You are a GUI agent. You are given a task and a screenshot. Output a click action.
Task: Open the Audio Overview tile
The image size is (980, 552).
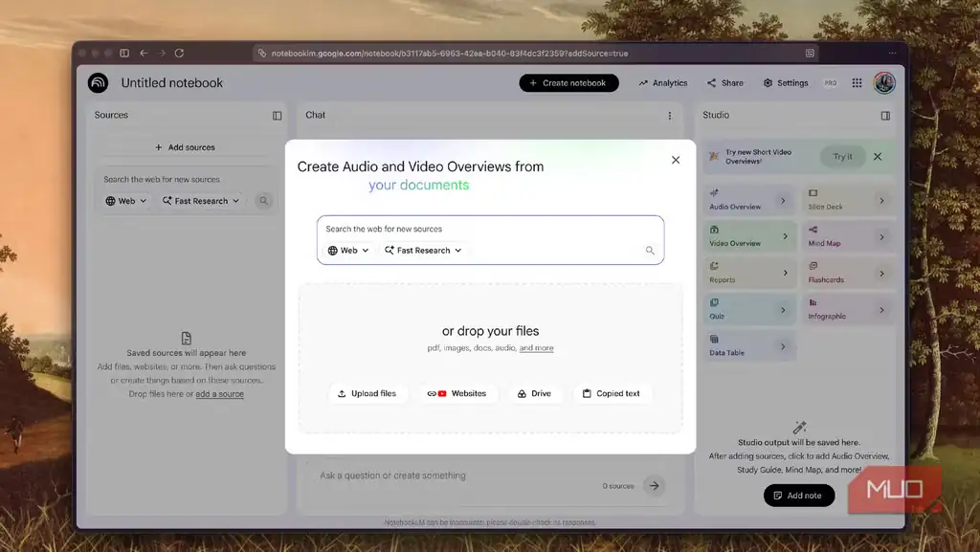tap(750, 201)
